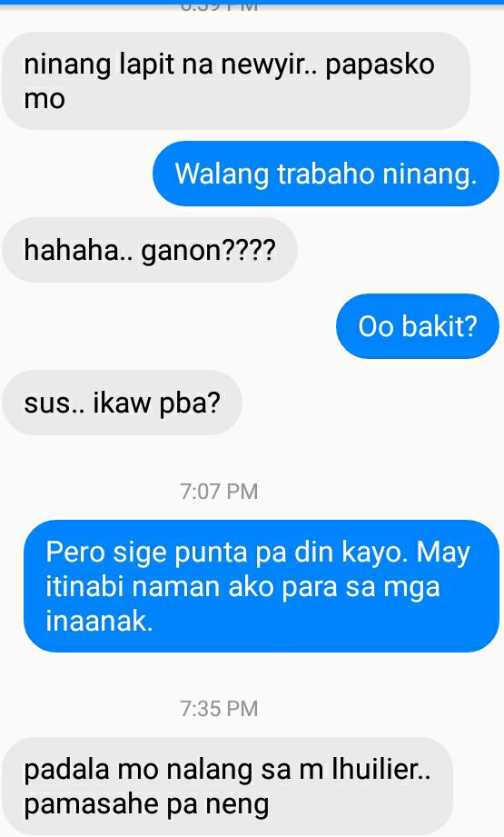This screenshot has width=504, height=837.
Task: Tap the blue bar at the screen top
Action: click(252, 2)
